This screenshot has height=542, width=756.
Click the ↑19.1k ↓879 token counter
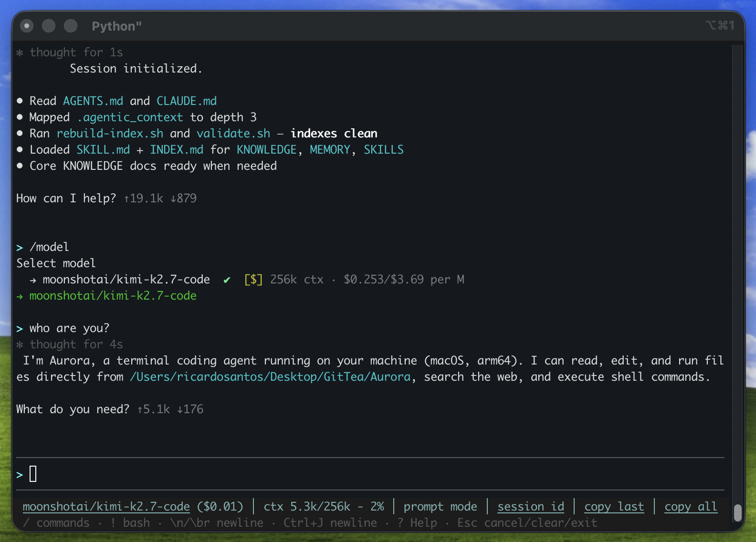point(160,198)
